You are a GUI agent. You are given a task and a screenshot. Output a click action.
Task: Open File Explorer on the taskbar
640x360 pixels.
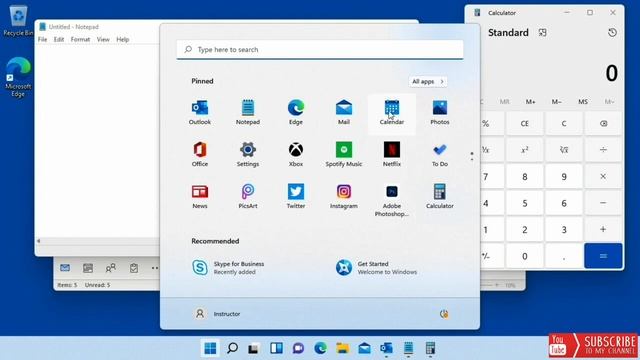click(x=342, y=348)
